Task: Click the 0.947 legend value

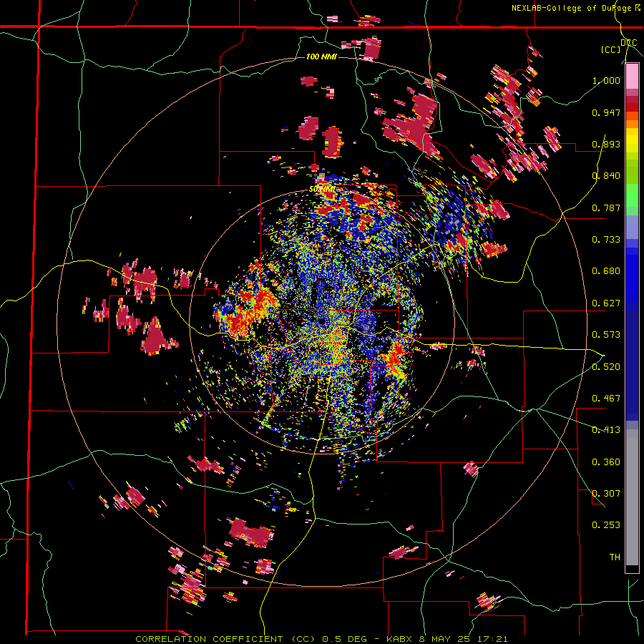Action: coord(606,112)
